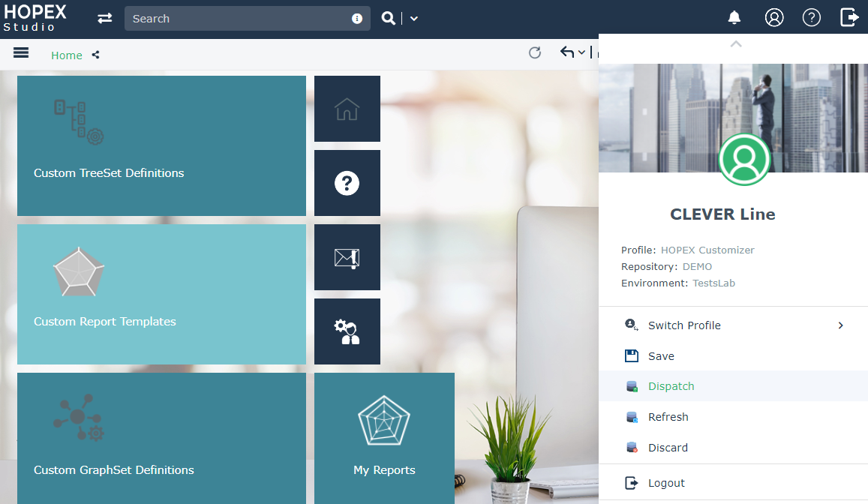Open the help question mark icon in header
868x504 pixels.
[x=811, y=17]
